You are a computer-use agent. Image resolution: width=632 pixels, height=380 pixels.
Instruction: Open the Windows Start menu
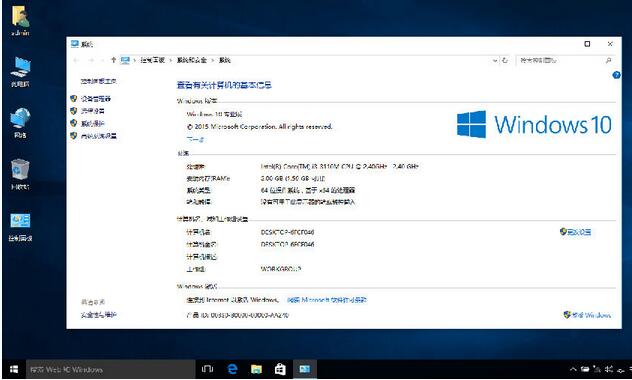tap(14, 369)
